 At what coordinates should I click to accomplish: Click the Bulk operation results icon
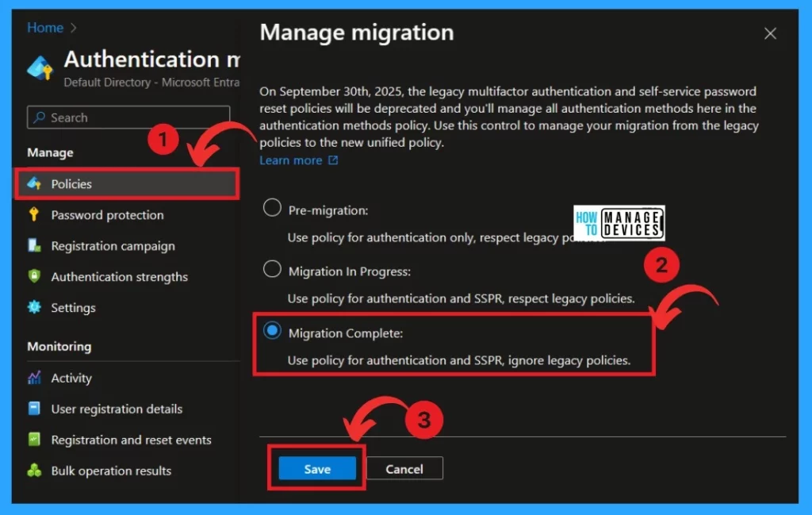[34, 471]
